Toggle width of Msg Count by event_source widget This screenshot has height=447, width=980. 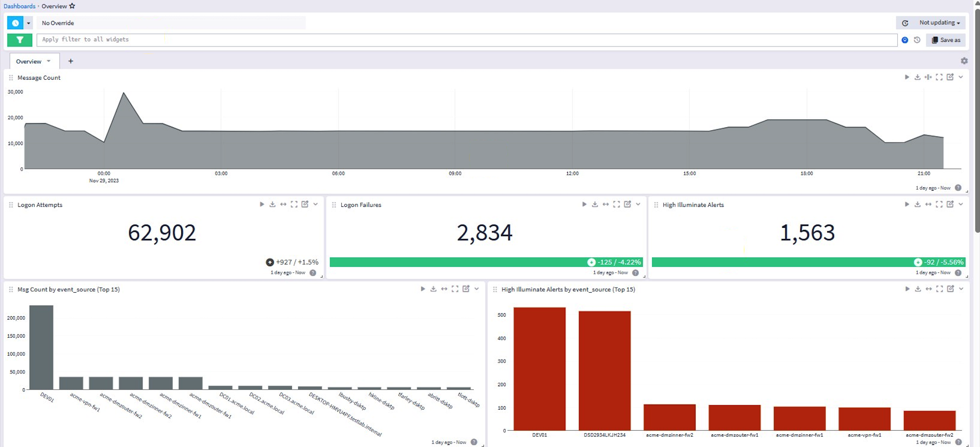(444, 289)
